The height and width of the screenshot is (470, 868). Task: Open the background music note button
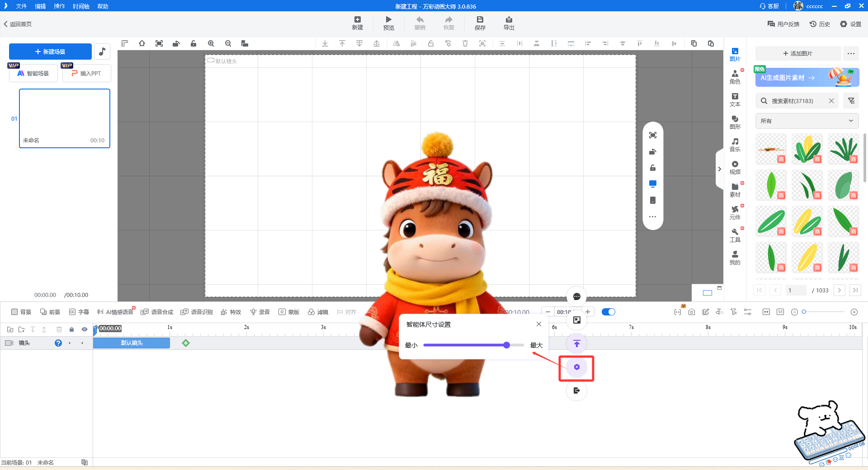(102, 52)
